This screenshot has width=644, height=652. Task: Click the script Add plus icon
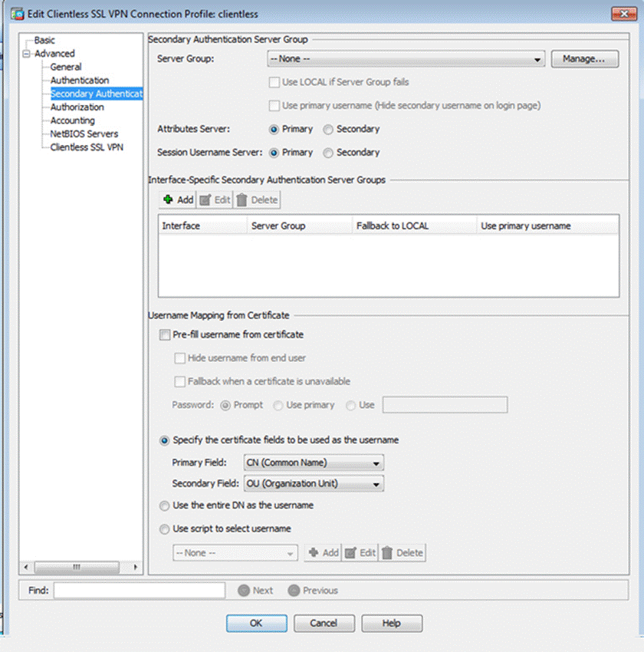click(x=313, y=552)
